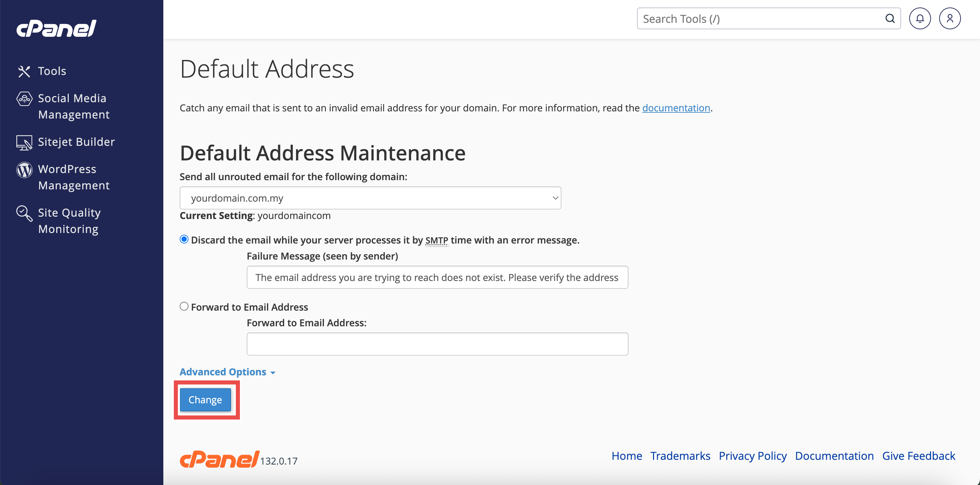980x485 pixels.
Task: Click into the Failure Message text field
Action: tap(437, 278)
